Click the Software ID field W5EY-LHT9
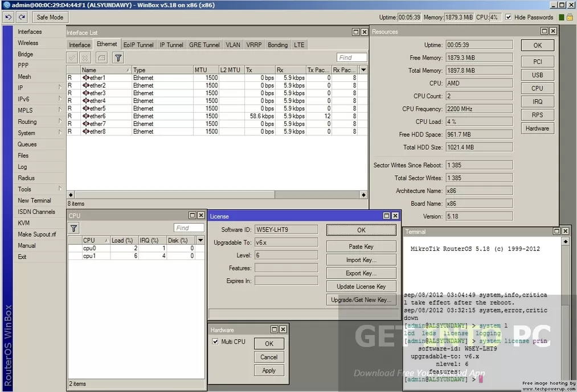577x392 pixels. click(x=287, y=229)
